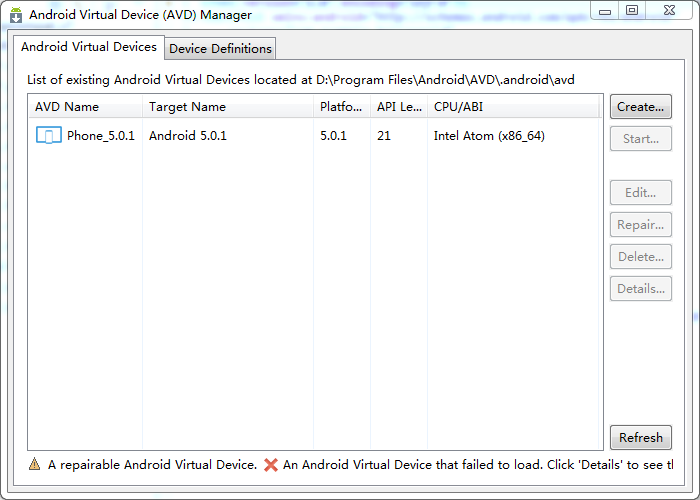Open the Device Definitions tab

click(220, 49)
